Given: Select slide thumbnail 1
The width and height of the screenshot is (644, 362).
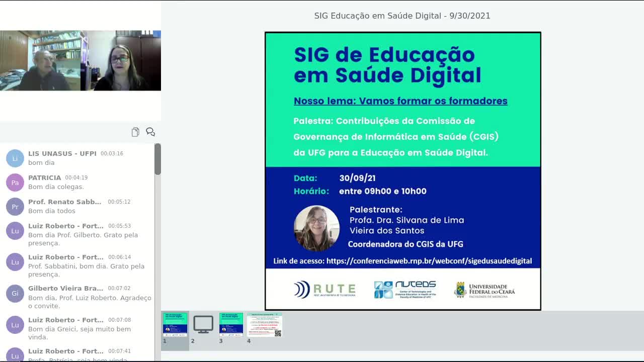Looking at the screenshot, I should pyautogui.click(x=175, y=325).
